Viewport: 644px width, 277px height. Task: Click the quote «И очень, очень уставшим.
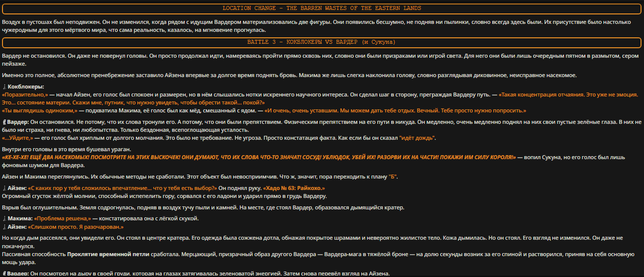pyautogui.click(x=394, y=111)
